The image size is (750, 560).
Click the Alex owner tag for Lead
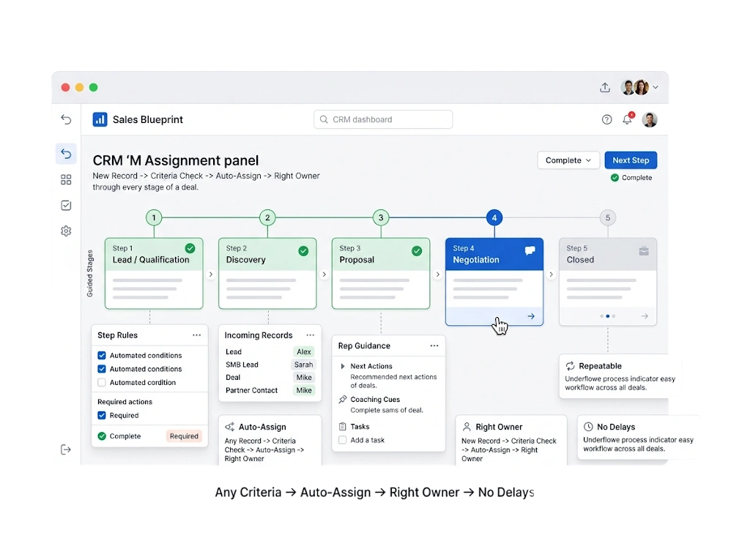(x=304, y=352)
